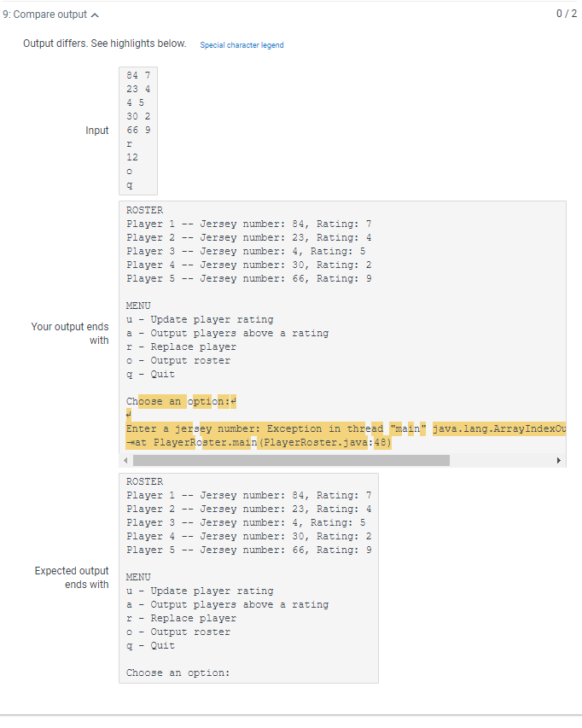Image resolution: width=582 pixels, height=728 pixels.
Task: Click 'Player 1' line in your output
Action: [249, 224]
